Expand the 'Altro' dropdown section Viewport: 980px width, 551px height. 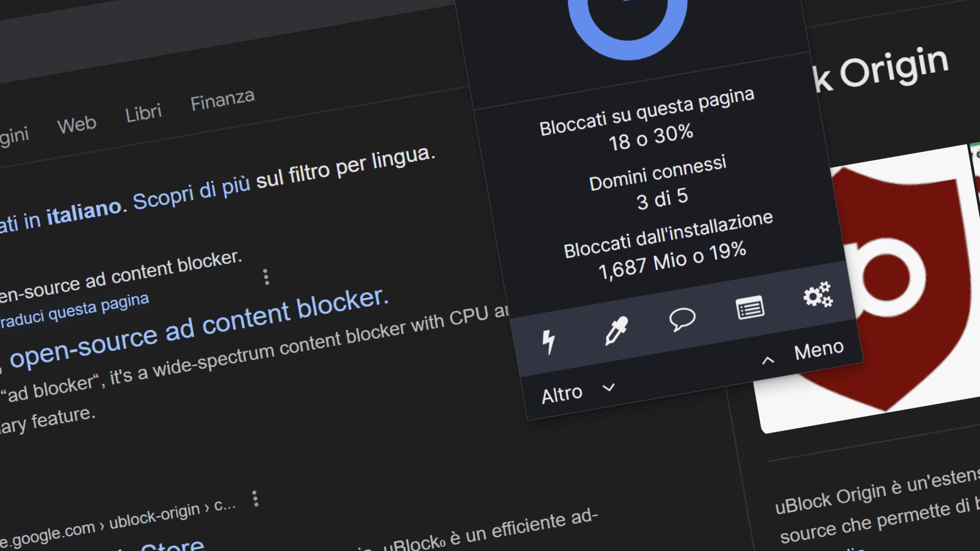pyautogui.click(x=577, y=390)
